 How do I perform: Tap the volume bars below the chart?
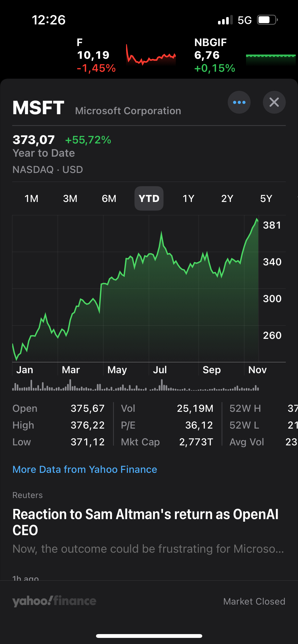point(136,385)
